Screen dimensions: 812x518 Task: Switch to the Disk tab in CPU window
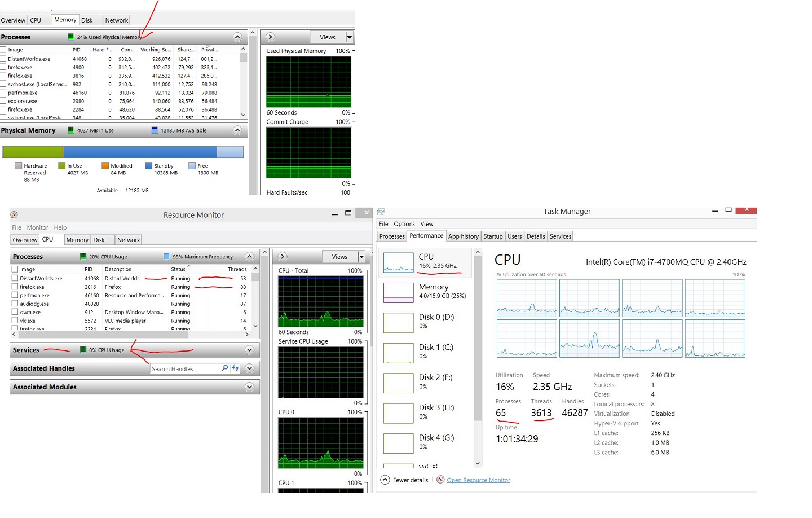coord(99,240)
